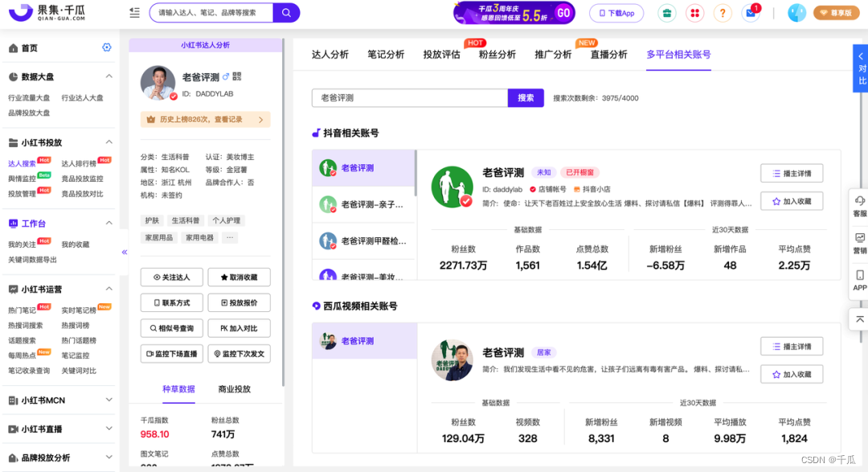The width and height of the screenshot is (868, 472).
Task: Expand the 小红书MCN sidebar section
Action: pos(109,400)
